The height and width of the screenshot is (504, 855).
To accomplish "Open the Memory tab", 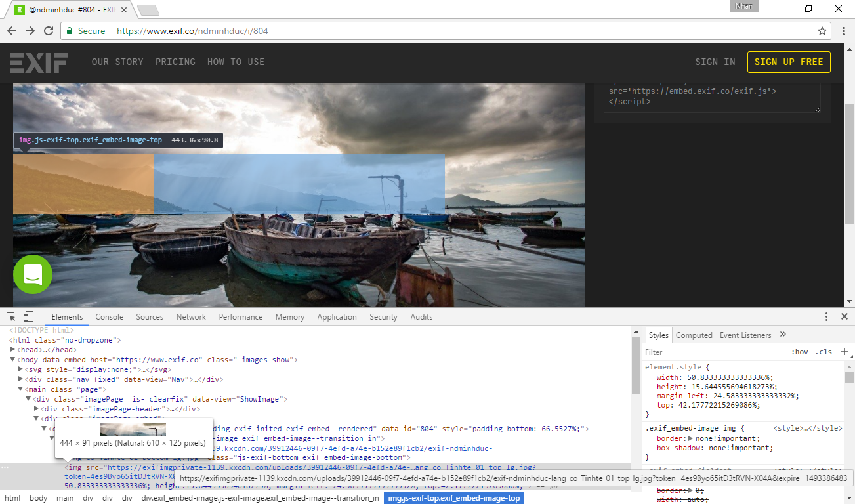I will (x=290, y=317).
